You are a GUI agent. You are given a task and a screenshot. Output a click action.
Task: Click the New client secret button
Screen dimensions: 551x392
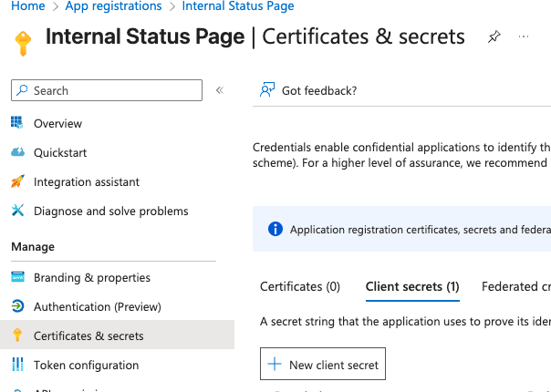(323, 365)
